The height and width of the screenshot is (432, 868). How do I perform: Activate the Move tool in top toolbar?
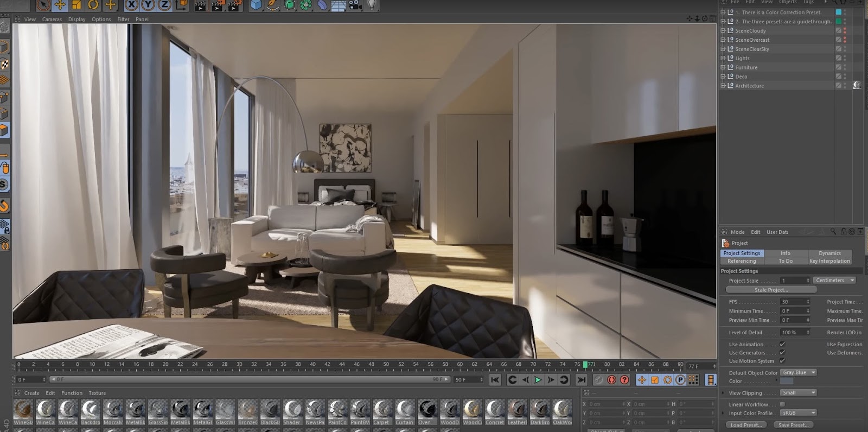coord(60,5)
